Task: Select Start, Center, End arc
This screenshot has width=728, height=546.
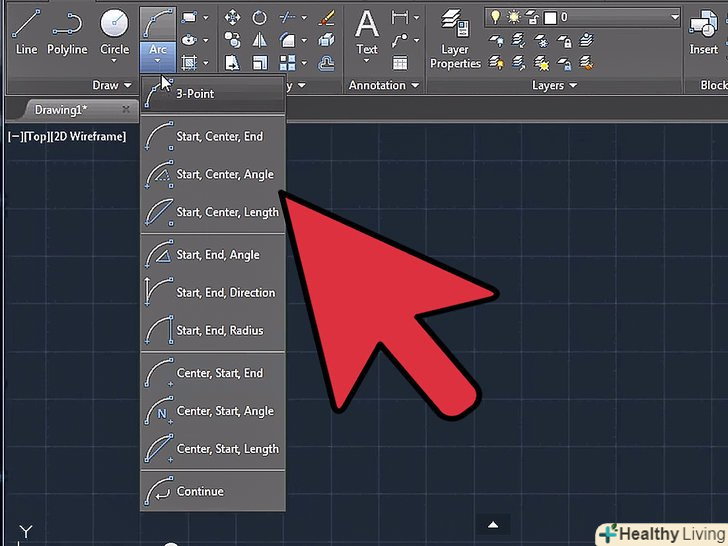Action: 213,136
